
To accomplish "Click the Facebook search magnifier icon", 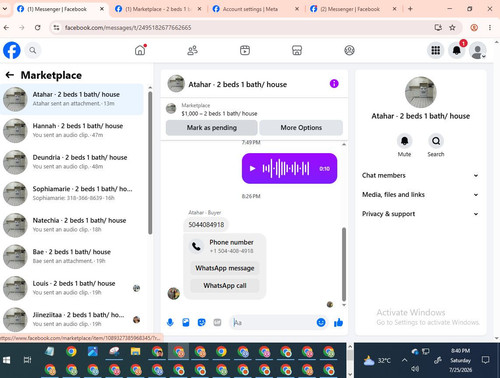I will (33, 50).
